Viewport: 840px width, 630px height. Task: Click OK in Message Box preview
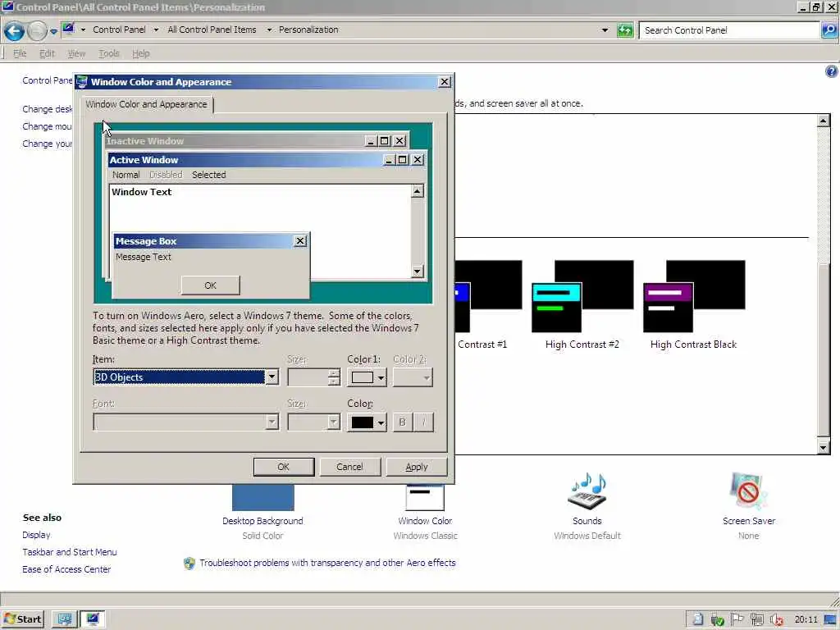(x=211, y=285)
